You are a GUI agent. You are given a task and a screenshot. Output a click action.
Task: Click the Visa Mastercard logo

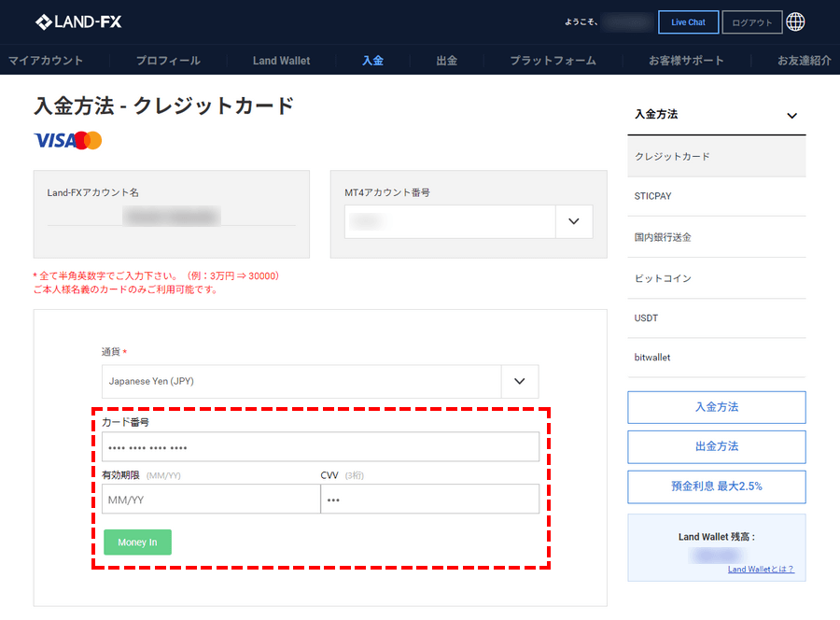67,140
